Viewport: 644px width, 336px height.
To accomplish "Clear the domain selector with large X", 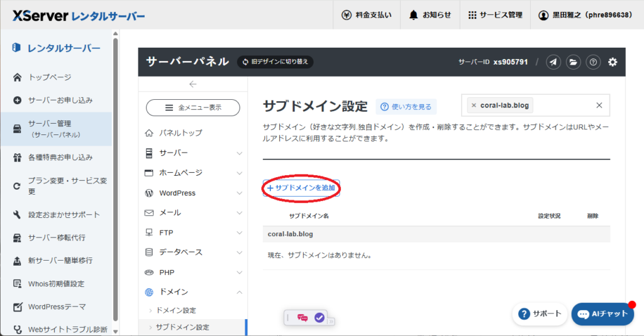I will point(599,106).
